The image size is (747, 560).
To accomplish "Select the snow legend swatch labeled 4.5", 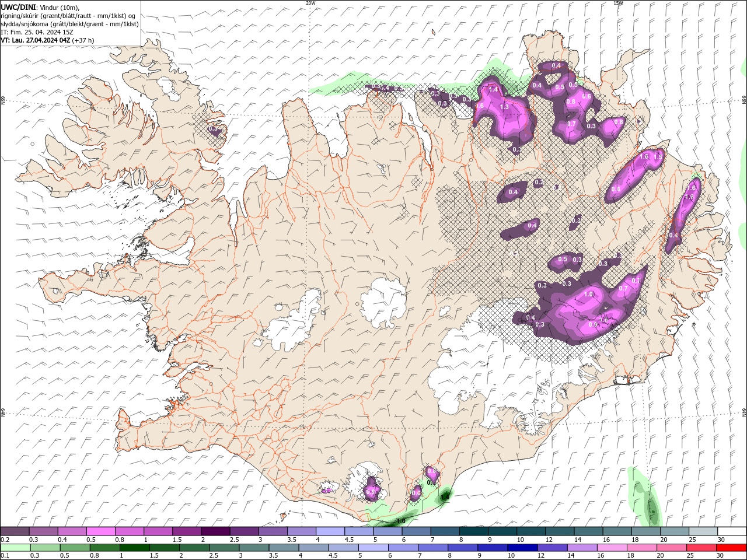I will [x=358, y=531].
